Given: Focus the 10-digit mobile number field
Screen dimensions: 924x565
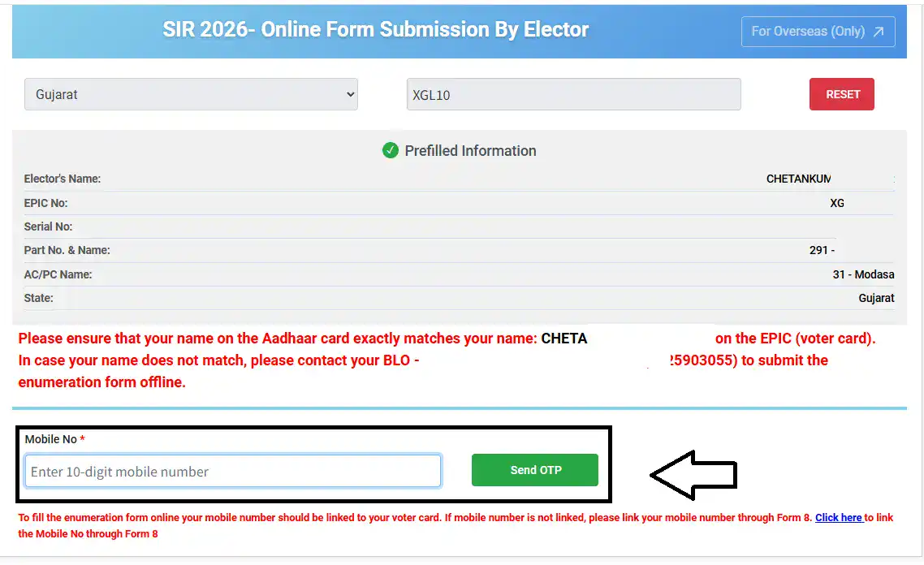Looking at the screenshot, I should point(233,471).
